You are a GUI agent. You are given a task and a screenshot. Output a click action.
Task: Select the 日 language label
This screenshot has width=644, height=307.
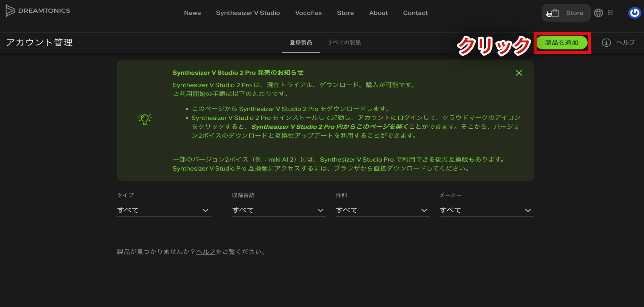pos(610,13)
